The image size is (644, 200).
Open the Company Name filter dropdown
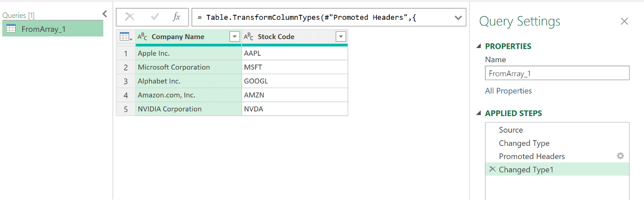pyautogui.click(x=234, y=37)
